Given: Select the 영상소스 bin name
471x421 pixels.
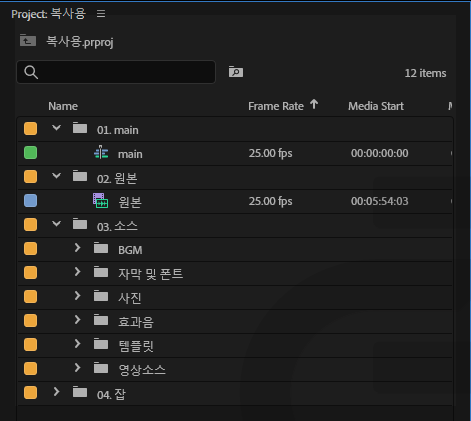Looking at the screenshot, I should pos(142,370).
